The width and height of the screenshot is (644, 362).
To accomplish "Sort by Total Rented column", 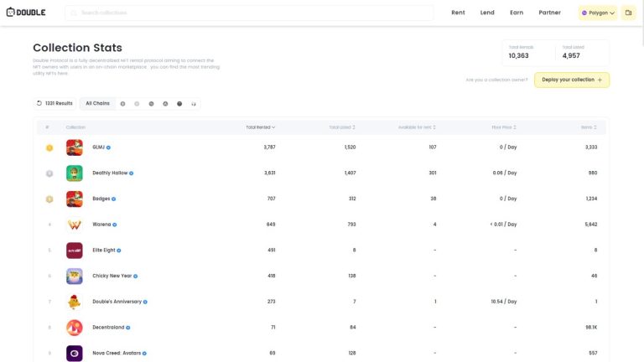I will click(260, 127).
